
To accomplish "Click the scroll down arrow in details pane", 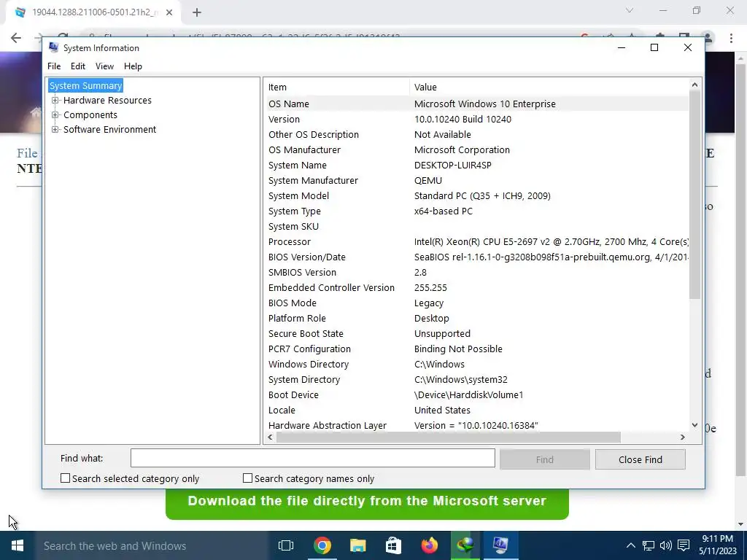I will coord(694,425).
